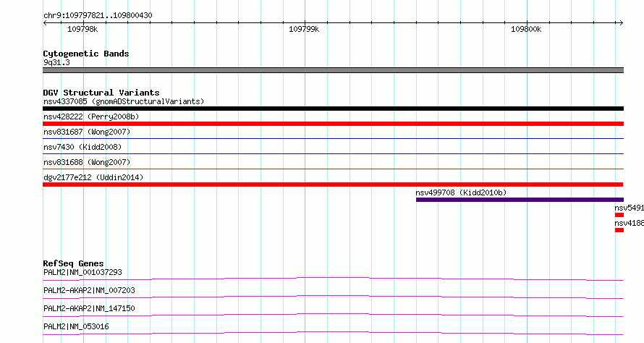Open the nsv7430 (Kidd2008) label
Viewport: 644px width, 343px height.
tap(82, 147)
